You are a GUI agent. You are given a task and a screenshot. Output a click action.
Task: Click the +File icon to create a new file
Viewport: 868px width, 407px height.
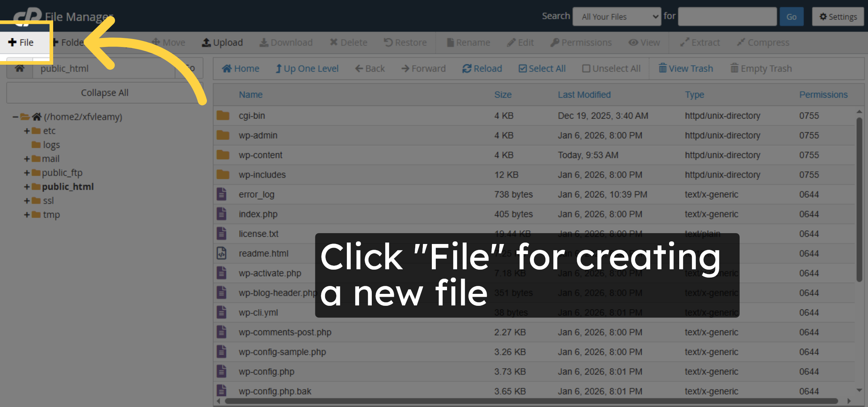click(x=20, y=42)
